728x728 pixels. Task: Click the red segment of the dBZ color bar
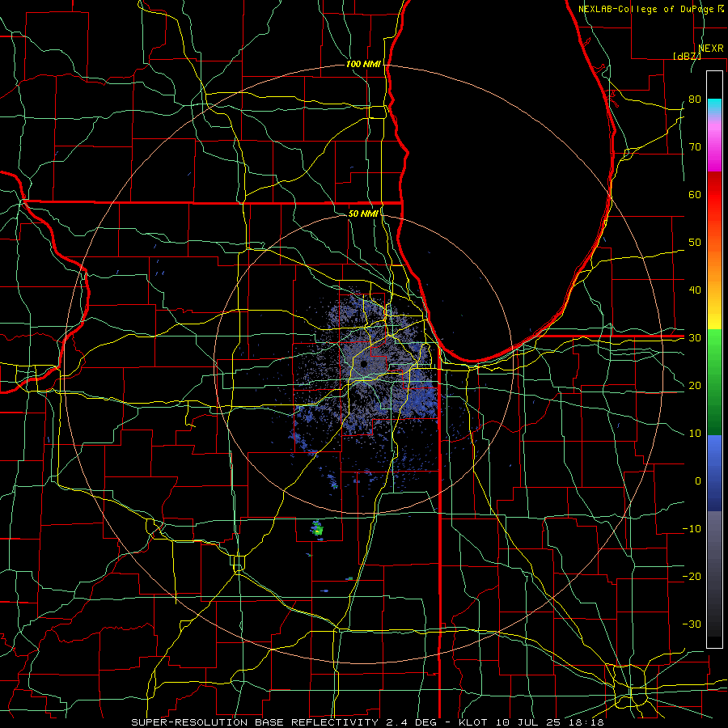click(x=714, y=195)
